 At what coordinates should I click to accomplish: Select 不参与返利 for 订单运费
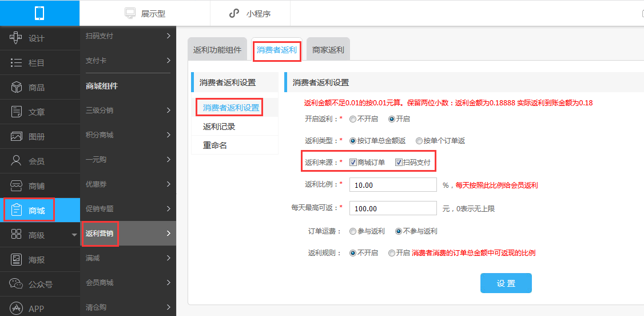pyautogui.click(x=398, y=231)
